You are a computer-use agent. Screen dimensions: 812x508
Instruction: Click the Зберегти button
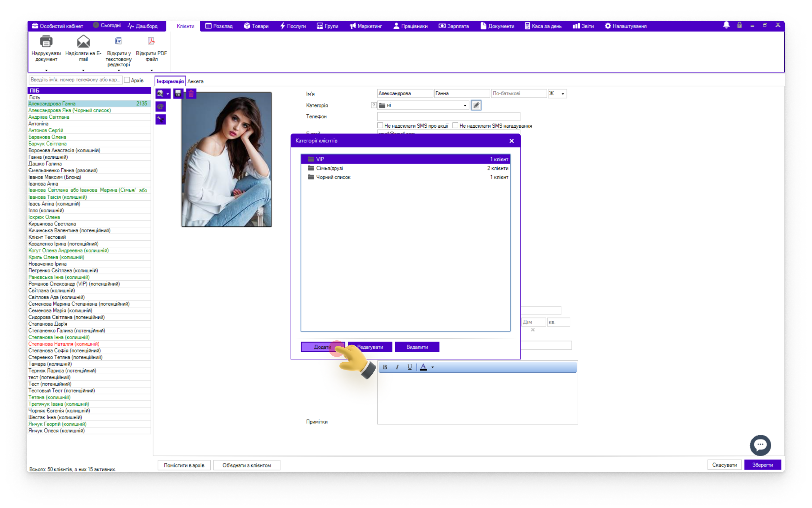[762, 465]
